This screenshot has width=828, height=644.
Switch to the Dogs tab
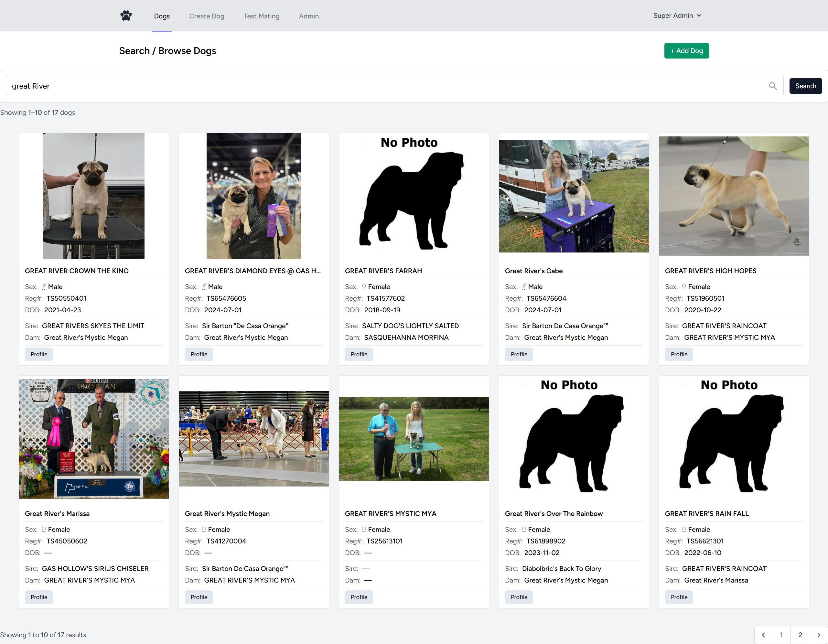coord(162,16)
